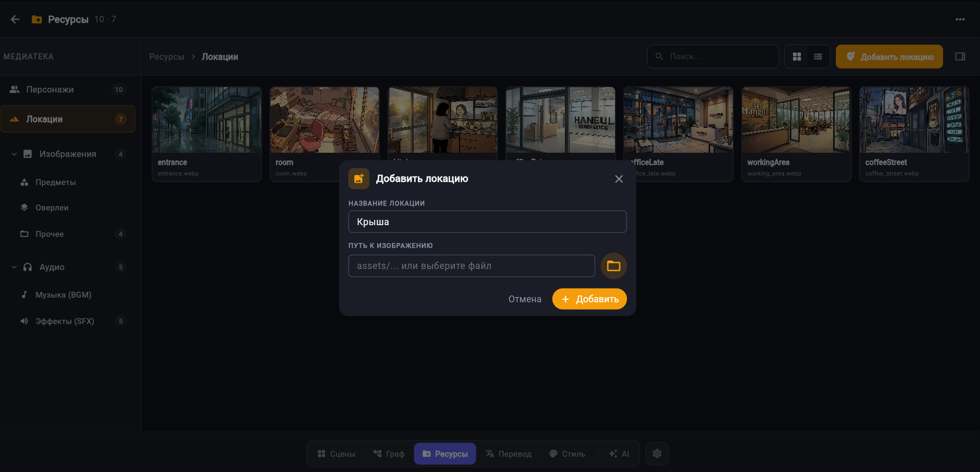Viewport: 980px width, 472px height.
Task: Click the top-bar Добавить локацию button
Action: click(889, 57)
